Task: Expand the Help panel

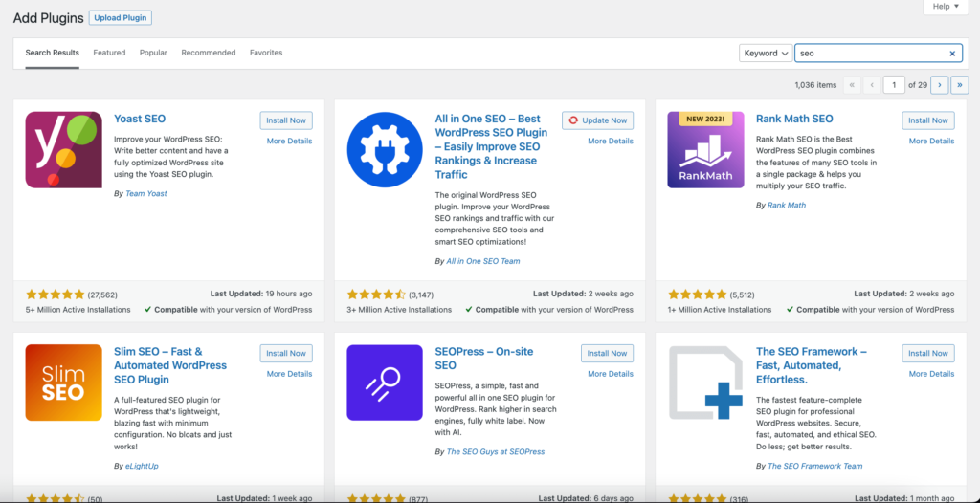Action: [x=946, y=7]
